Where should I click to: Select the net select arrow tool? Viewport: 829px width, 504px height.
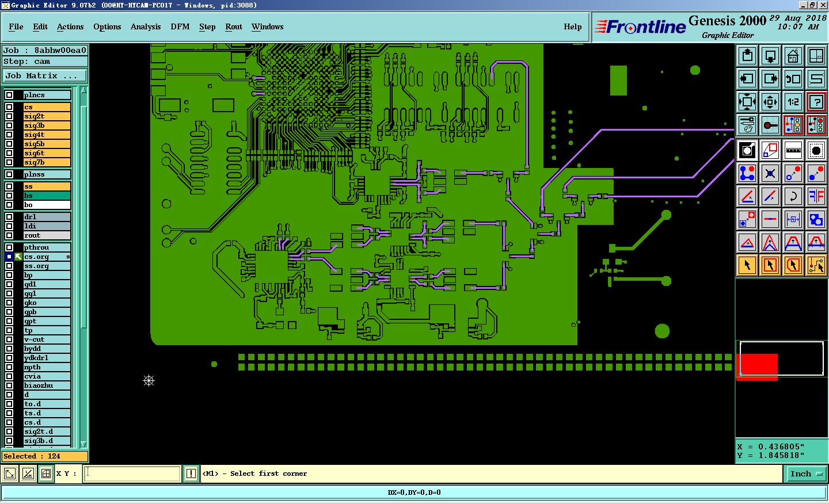click(816, 265)
